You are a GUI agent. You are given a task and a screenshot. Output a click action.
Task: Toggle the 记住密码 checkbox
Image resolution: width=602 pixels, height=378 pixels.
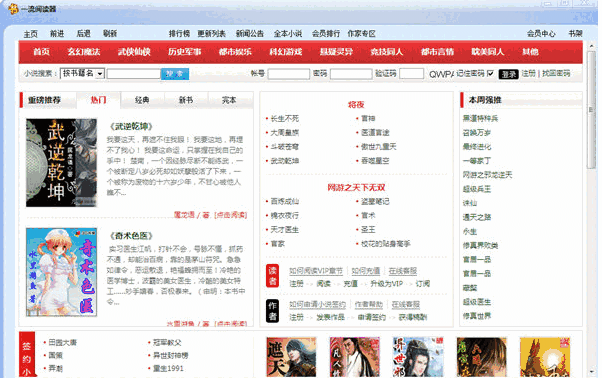click(x=490, y=73)
